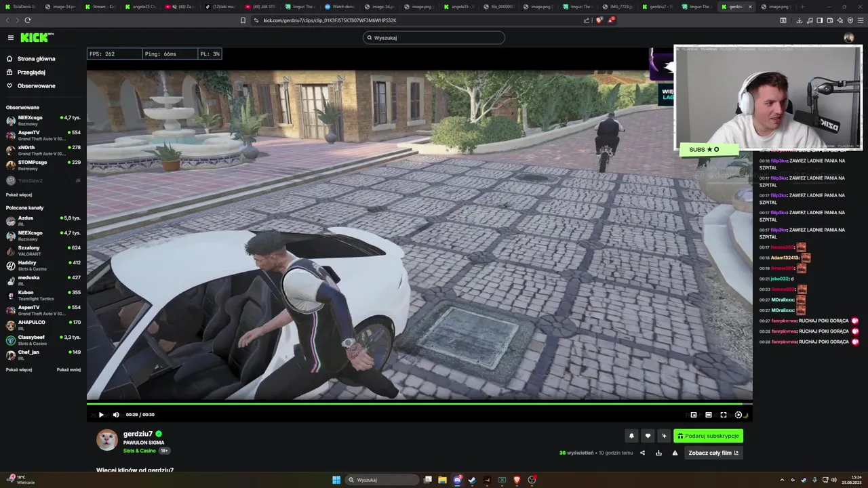Follow channel with heart icon

pos(648,436)
